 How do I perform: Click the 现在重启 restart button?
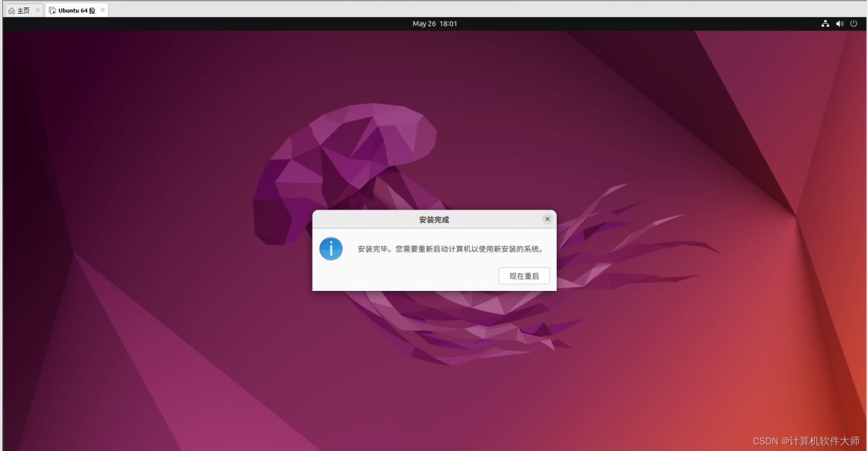tap(524, 276)
